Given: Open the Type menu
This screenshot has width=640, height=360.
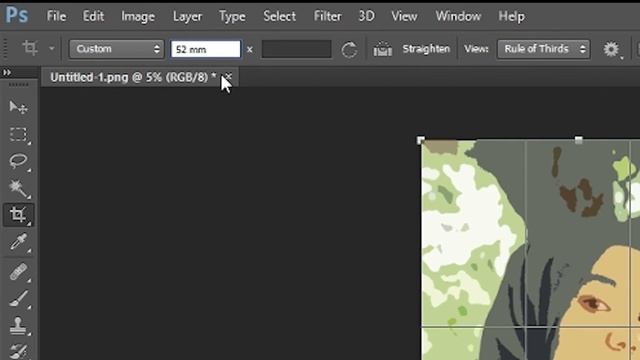Looking at the screenshot, I should coord(232,16).
